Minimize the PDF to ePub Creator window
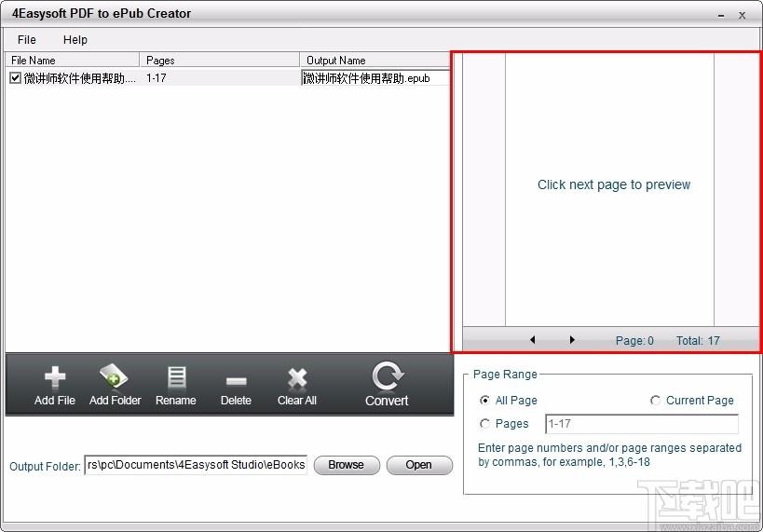Viewport: 763px width, 532px height. coord(721,16)
